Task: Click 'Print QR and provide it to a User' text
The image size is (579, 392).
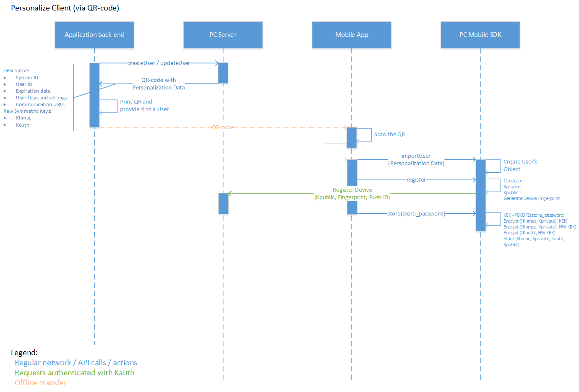Action: pyautogui.click(x=144, y=106)
